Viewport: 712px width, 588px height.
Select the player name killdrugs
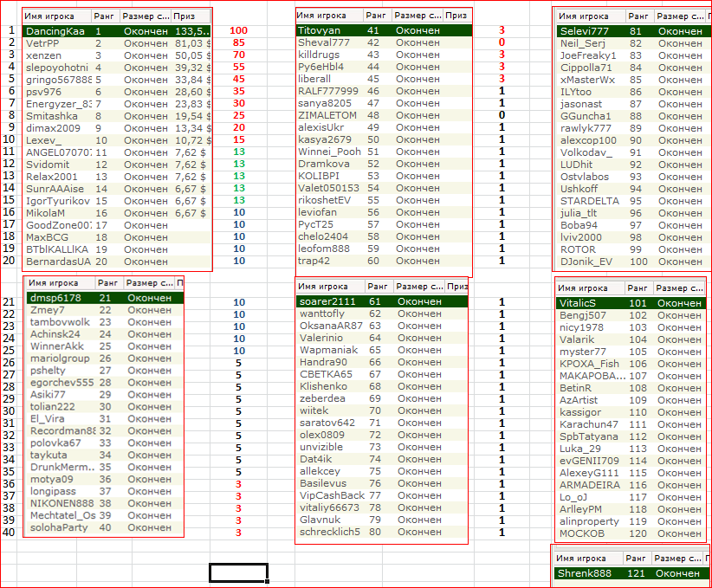pos(319,55)
